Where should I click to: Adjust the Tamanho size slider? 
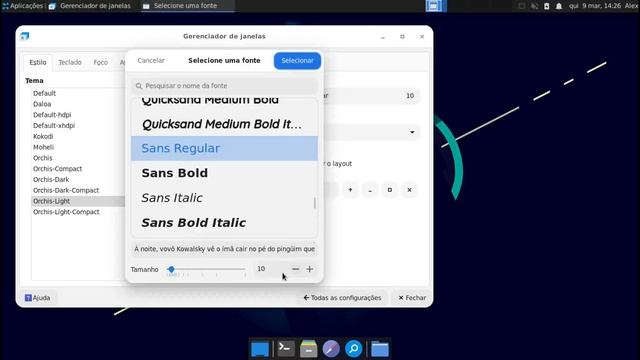(x=207, y=269)
